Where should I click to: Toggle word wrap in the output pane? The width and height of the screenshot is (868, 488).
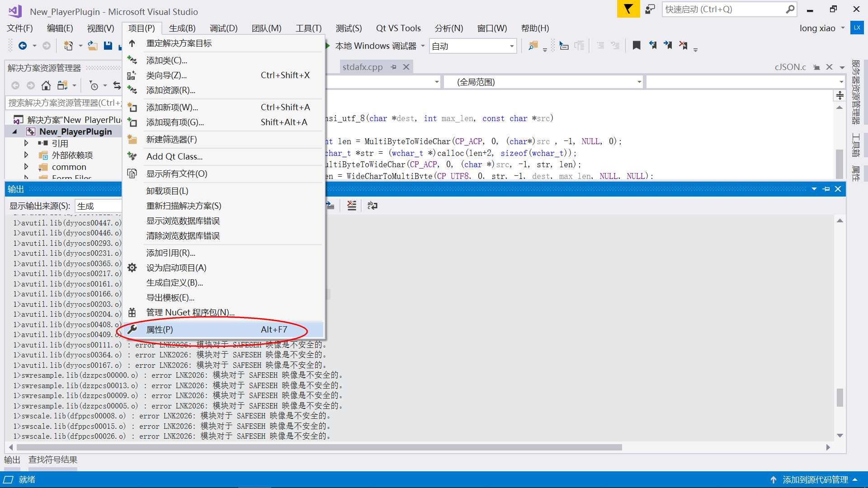tap(373, 206)
